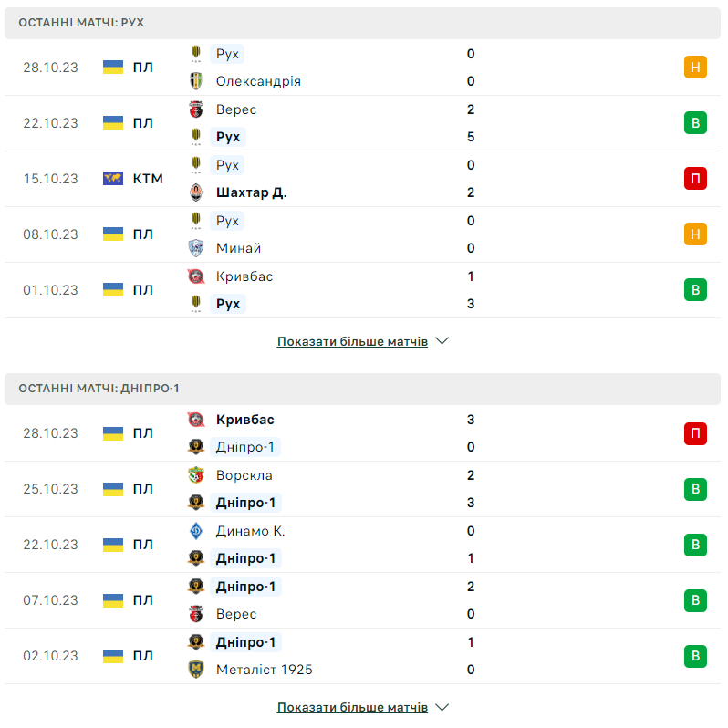Click the red П loss badge for Рух–Шахтар Д.

[x=695, y=179]
